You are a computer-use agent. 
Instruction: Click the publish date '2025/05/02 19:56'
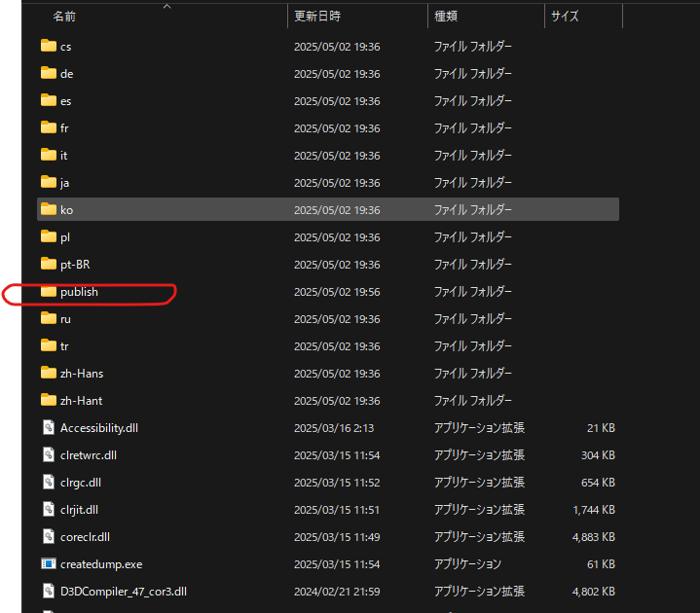(x=337, y=292)
